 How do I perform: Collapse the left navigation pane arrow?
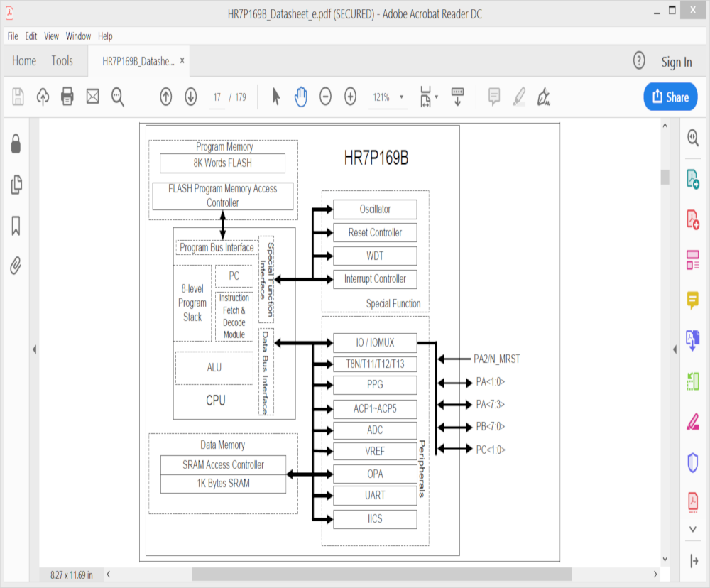click(34, 349)
